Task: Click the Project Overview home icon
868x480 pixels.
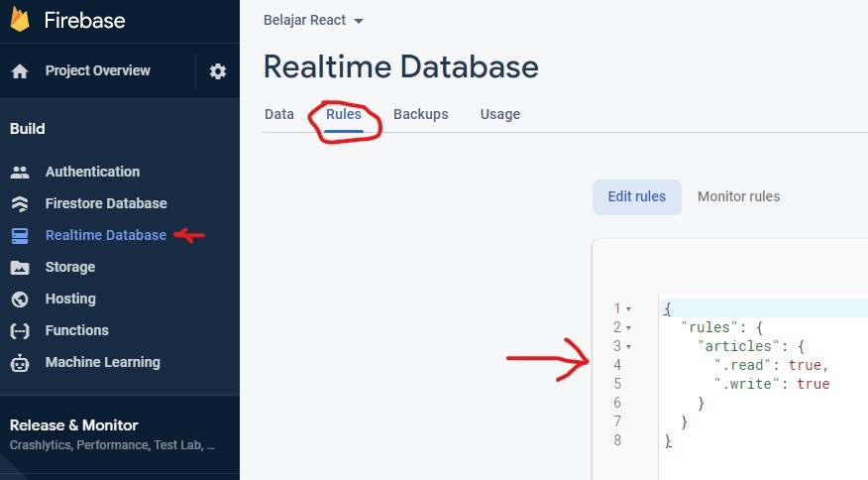Action: click(20, 71)
